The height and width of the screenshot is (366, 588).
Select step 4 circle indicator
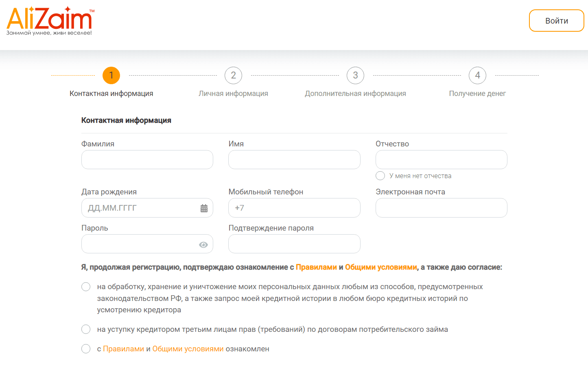pos(477,75)
